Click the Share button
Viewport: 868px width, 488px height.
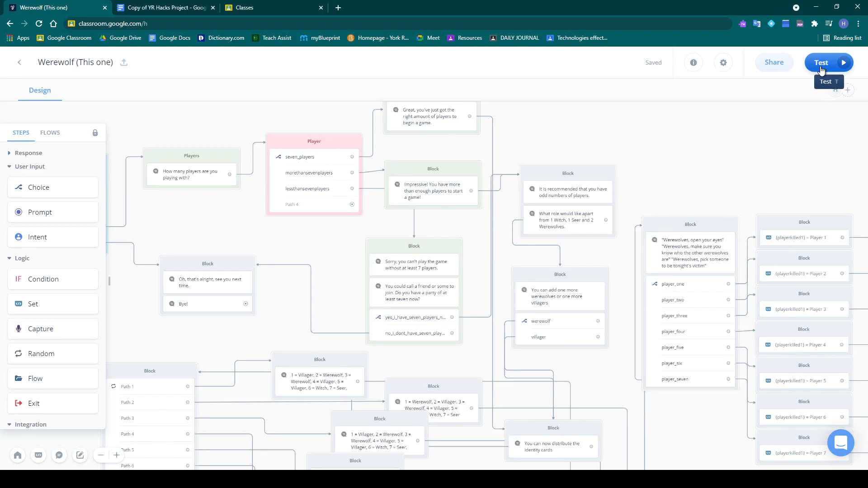click(774, 62)
